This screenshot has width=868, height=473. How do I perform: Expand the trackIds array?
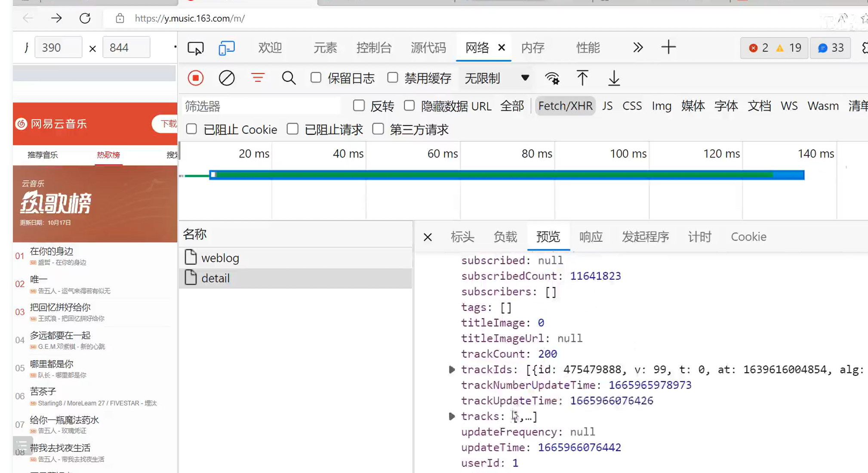(452, 369)
